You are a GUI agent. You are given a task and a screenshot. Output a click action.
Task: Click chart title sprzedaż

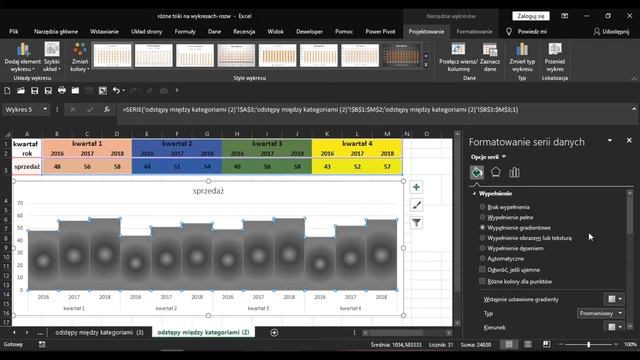point(208,191)
